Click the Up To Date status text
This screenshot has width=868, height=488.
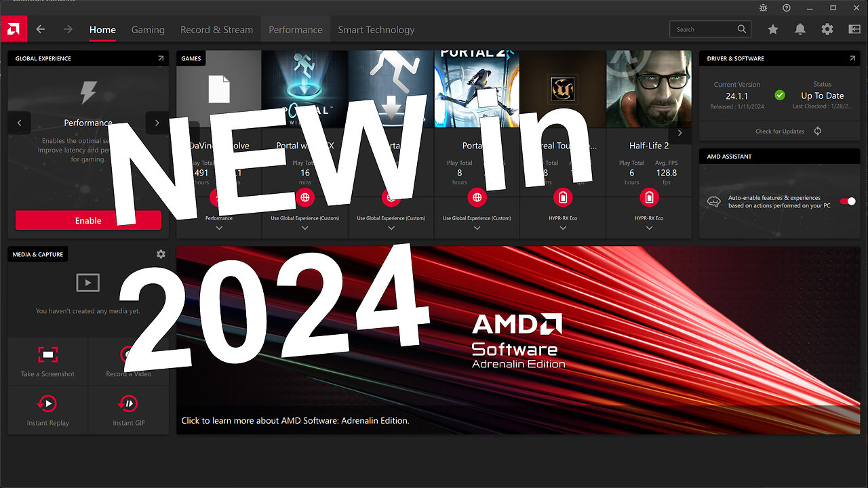click(x=822, y=96)
